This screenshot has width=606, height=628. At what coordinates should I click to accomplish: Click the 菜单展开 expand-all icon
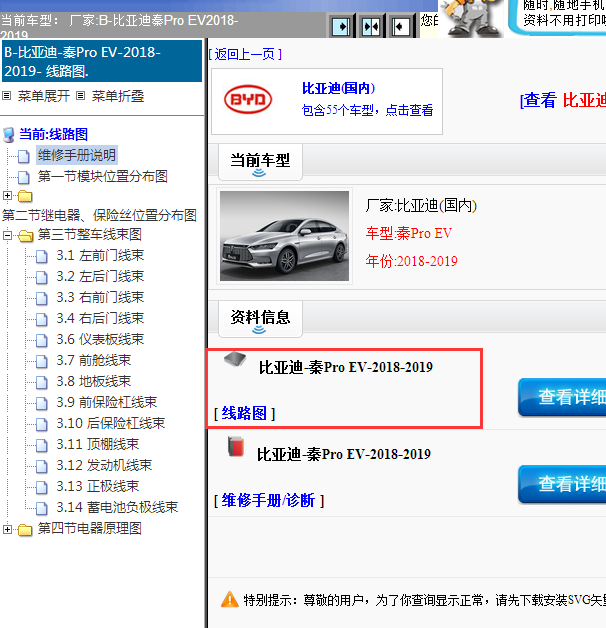[x=6, y=96]
